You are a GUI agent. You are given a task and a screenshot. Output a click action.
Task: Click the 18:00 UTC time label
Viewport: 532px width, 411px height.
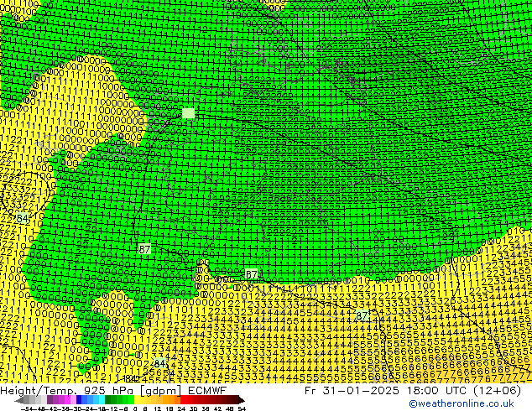click(x=439, y=390)
